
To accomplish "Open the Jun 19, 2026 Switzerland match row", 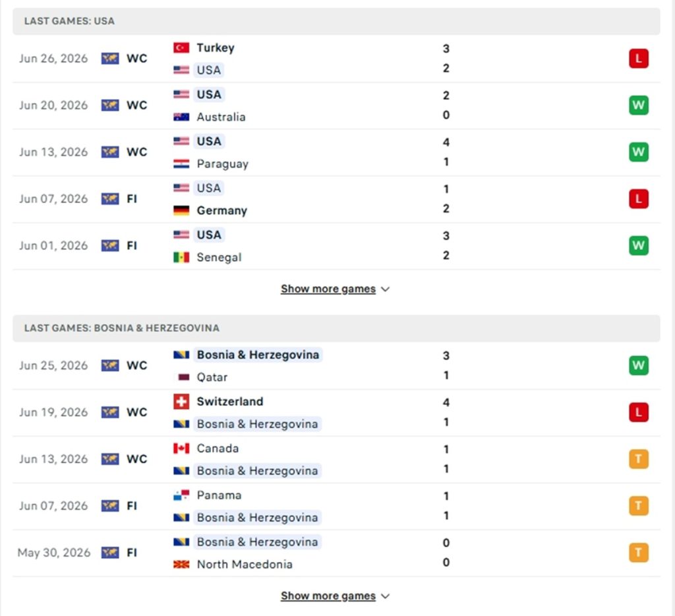I will coord(336,413).
